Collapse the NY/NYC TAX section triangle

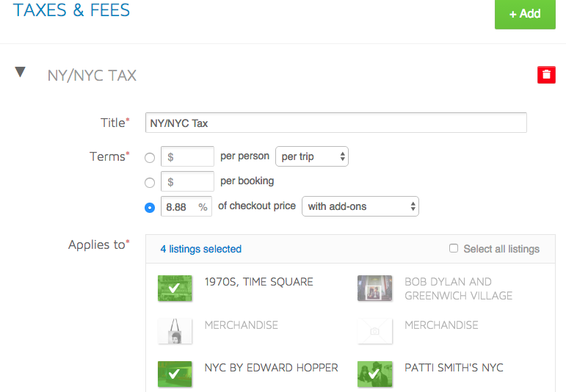point(21,72)
